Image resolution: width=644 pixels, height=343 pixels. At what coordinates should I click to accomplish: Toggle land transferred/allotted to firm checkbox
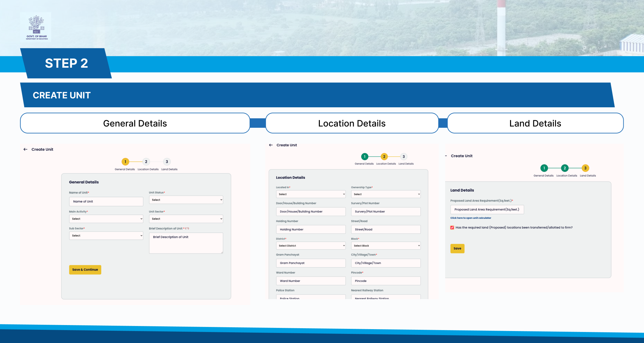pos(452,228)
